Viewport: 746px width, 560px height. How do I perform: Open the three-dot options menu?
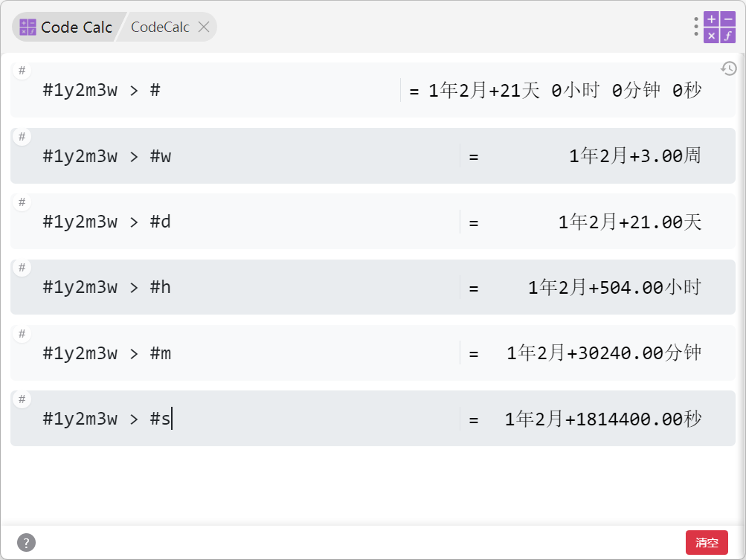coord(696,27)
